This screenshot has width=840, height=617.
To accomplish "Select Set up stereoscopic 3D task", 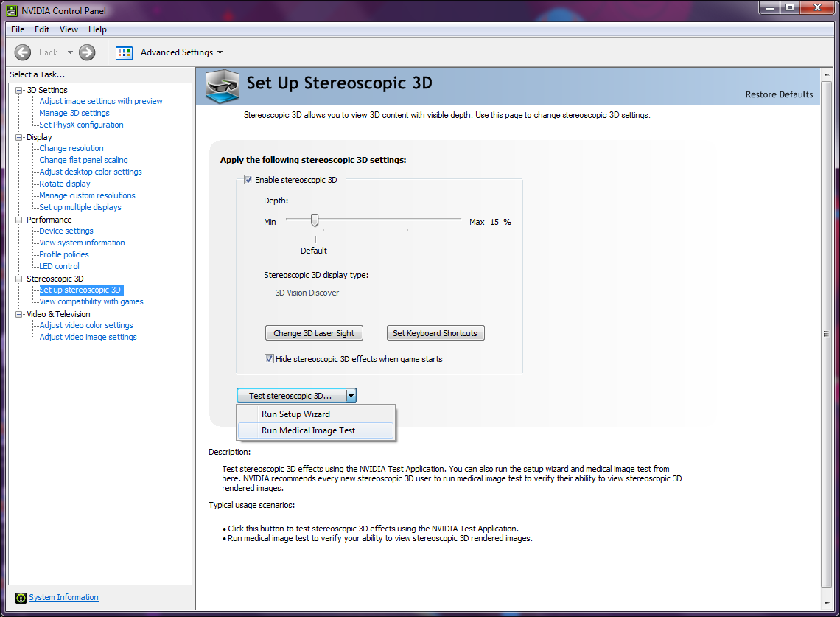I will point(81,290).
